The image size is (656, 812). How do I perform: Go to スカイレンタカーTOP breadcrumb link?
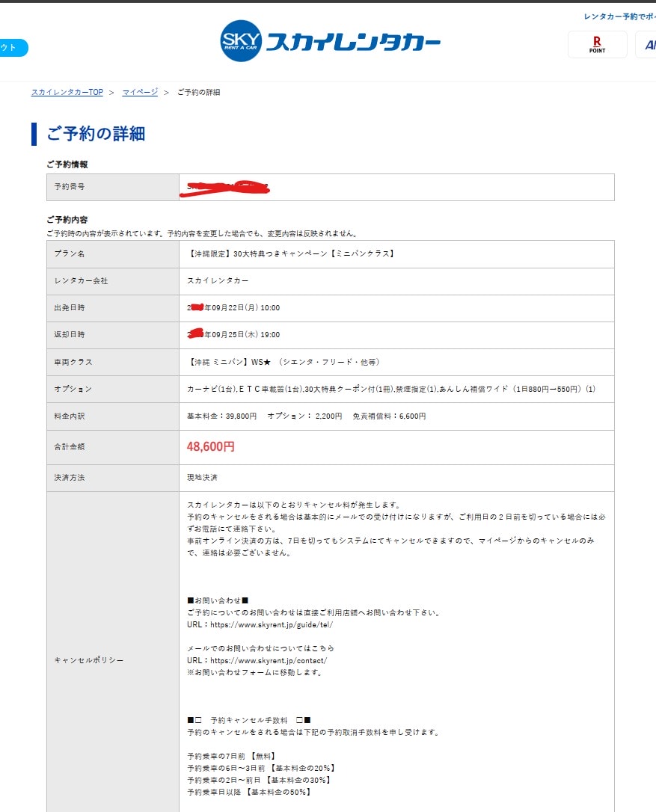(x=67, y=92)
